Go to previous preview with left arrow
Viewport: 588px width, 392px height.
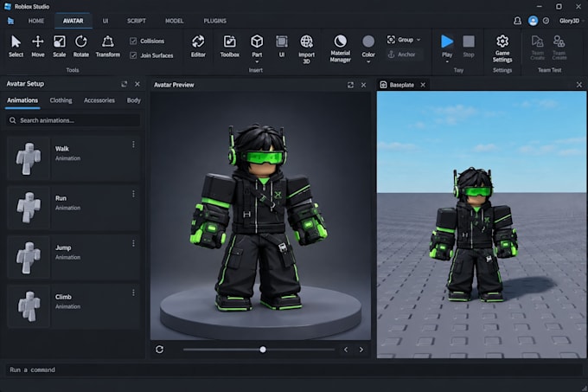[x=346, y=350]
